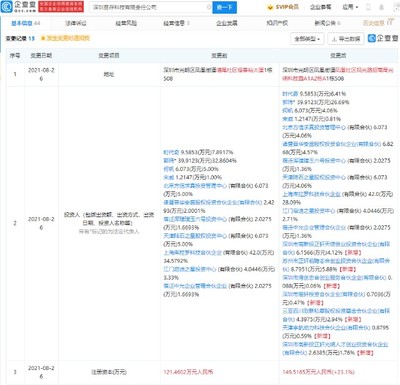Screen dimensions: 400x385
Task: Open the 企业套餐 link
Action: [x=320, y=7]
